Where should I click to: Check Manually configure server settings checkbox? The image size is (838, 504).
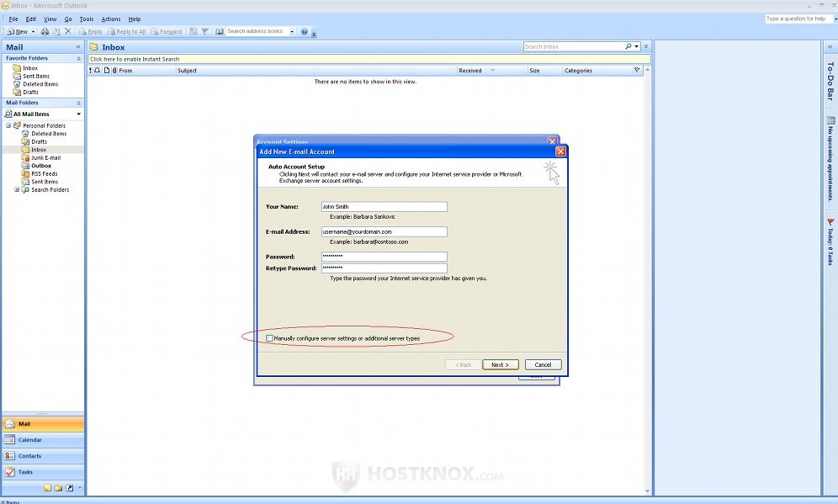pos(269,337)
